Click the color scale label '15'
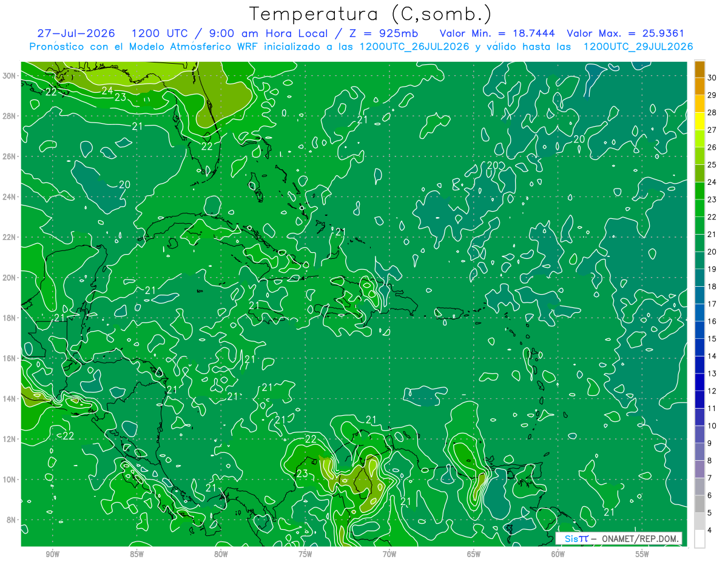The image size is (728, 562). (x=712, y=339)
